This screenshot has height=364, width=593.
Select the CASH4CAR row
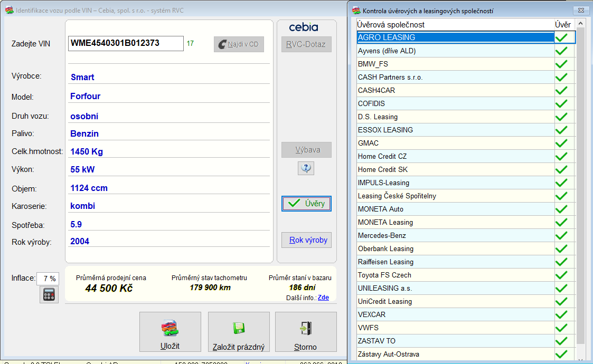point(466,90)
